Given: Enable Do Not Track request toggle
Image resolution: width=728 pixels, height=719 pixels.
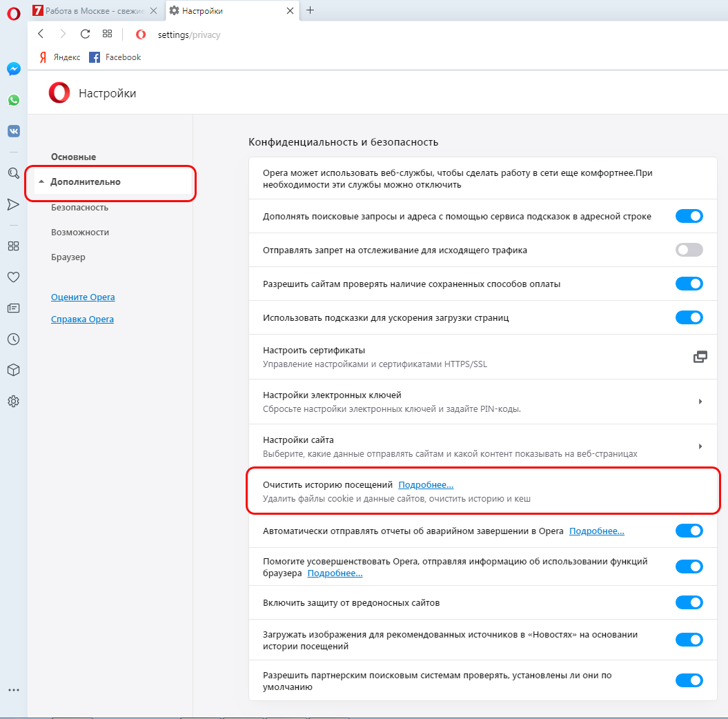Looking at the screenshot, I should tap(689, 250).
